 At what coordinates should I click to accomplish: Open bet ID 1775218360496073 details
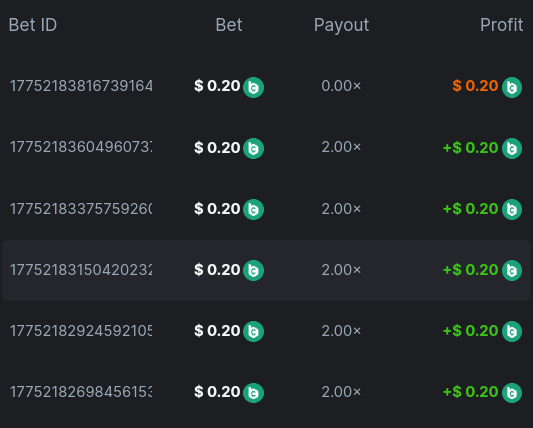click(x=81, y=147)
